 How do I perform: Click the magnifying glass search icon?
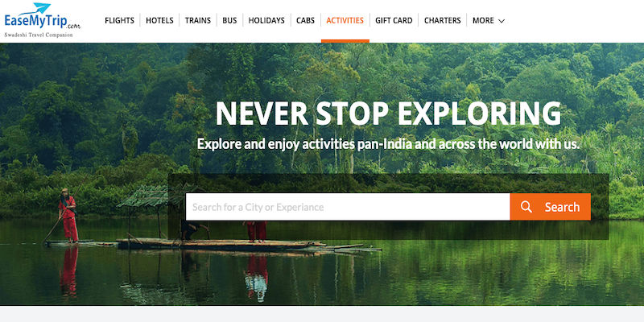(526, 207)
